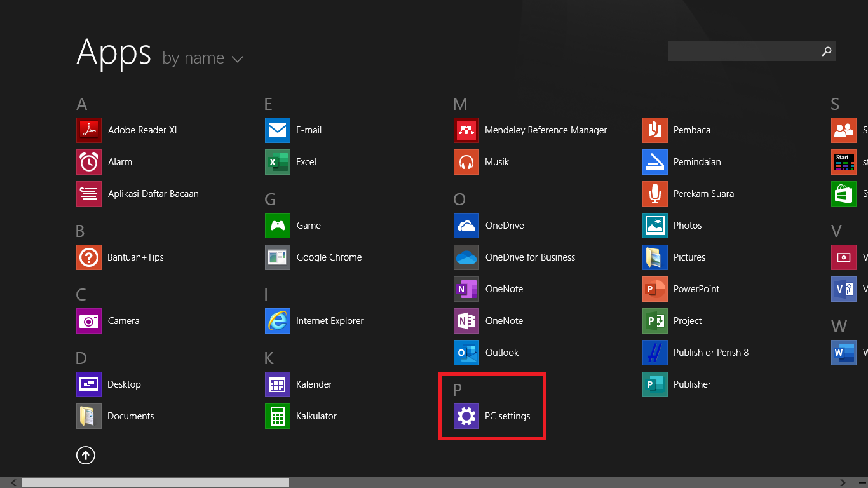
Task: Open the E-mail app
Action: tap(294, 130)
